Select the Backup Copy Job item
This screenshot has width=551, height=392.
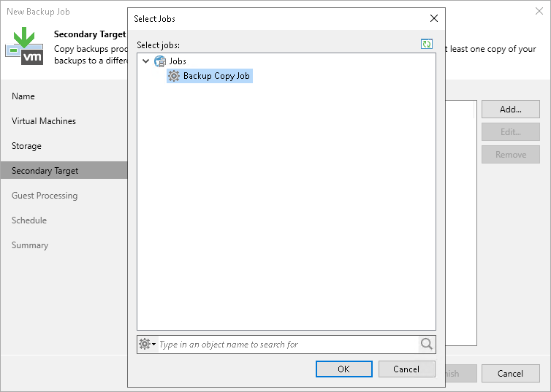(210, 76)
